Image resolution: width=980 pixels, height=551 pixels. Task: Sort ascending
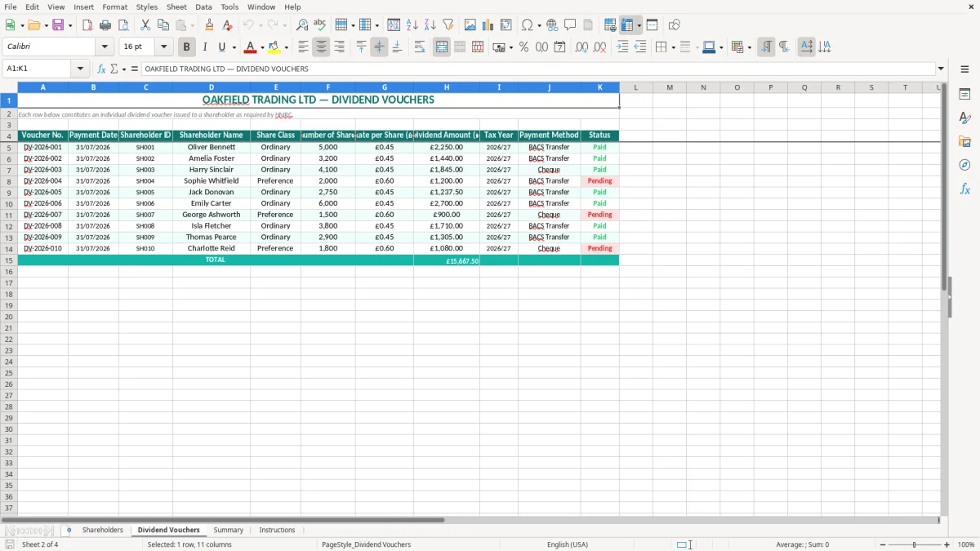click(412, 25)
